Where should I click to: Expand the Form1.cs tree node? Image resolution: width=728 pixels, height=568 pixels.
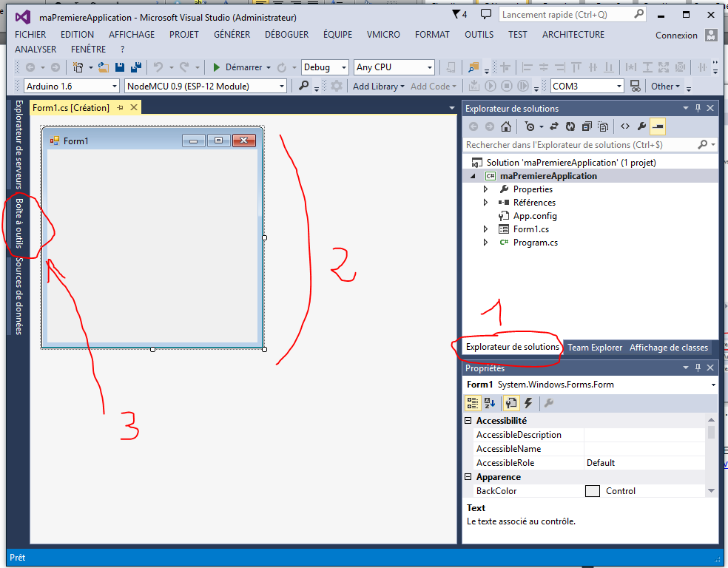click(485, 229)
